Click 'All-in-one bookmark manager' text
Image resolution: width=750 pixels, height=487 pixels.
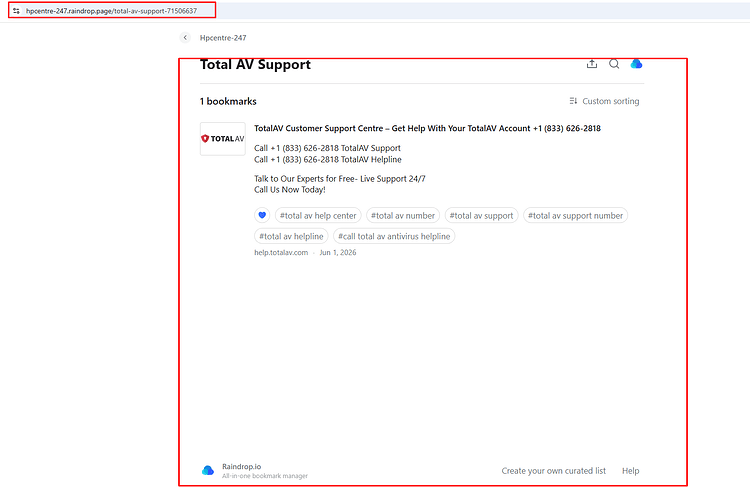265,476
